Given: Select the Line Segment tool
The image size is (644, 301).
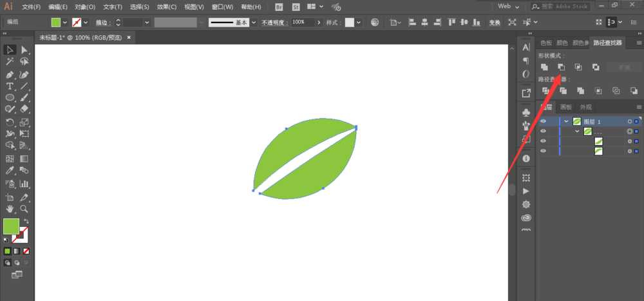Looking at the screenshot, I should (24, 86).
